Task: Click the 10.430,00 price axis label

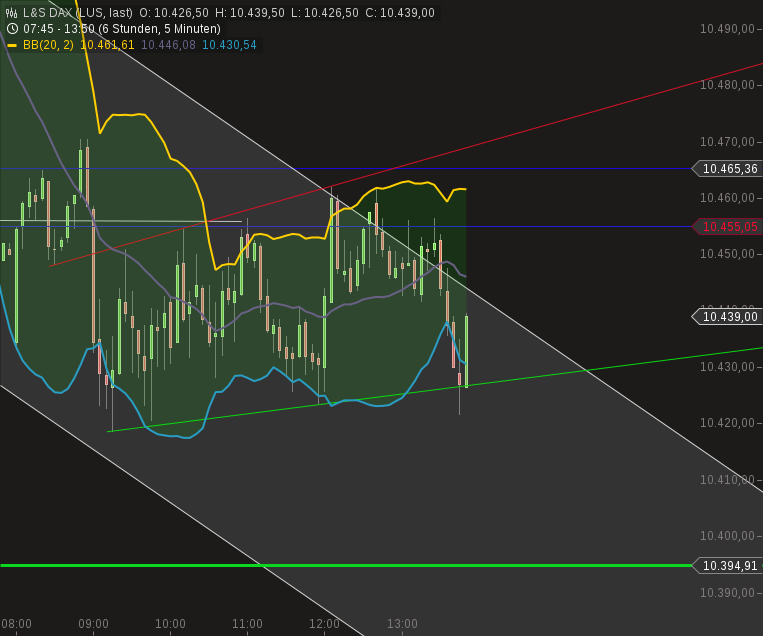Action: pyautogui.click(x=727, y=366)
